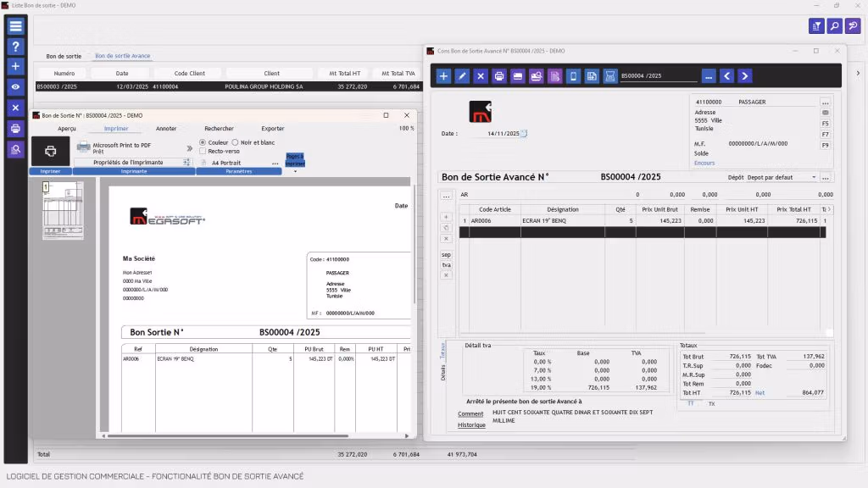Click the Encours link
Image resolution: width=868 pixels, height=488 pixels.
(704, 164)
